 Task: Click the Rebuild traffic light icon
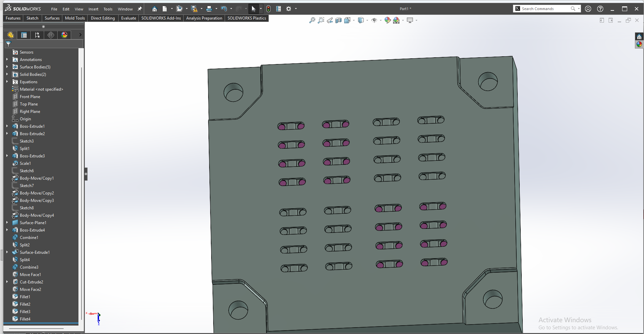(x=268, y=9)
